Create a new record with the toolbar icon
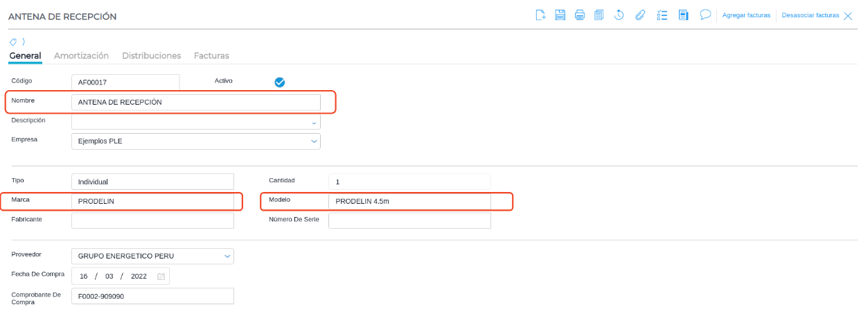Screen dimensions: 868x323 tap(541, 15)
